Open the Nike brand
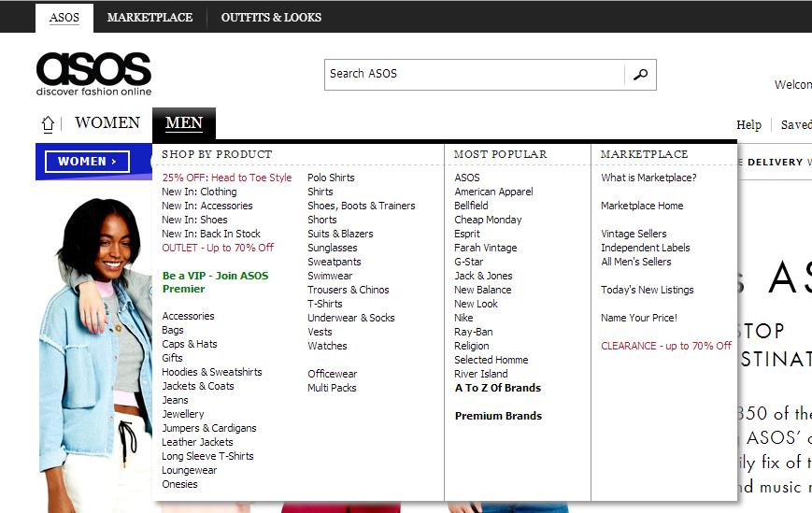Screen dimensions: 812x513 [x=463, y=318]
